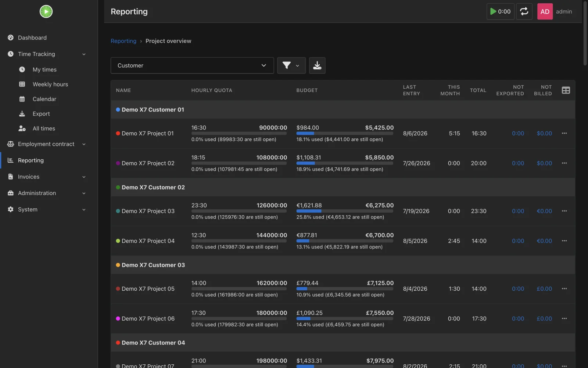Click not billed €0.00 for Project 03

point(544,211)
